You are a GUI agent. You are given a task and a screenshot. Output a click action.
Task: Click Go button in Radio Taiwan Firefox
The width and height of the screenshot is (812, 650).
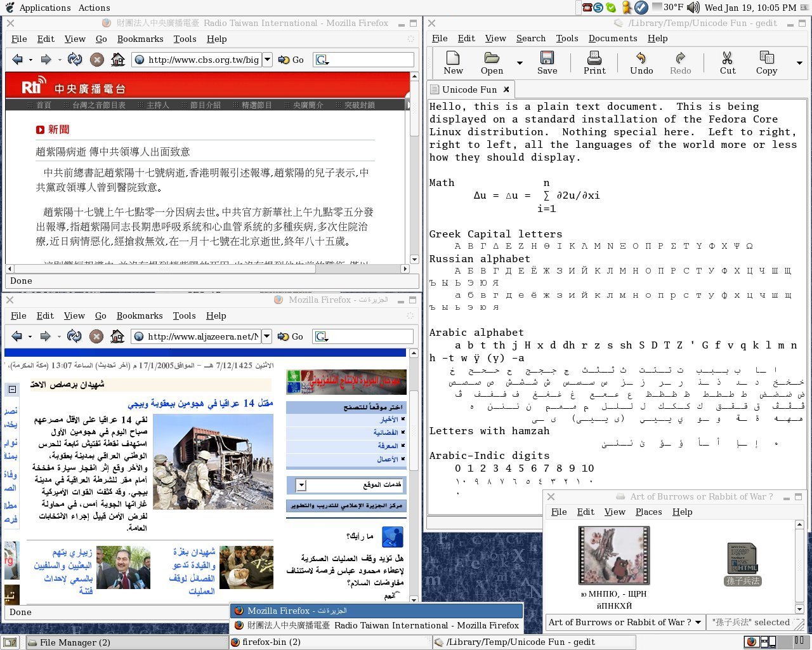[291, 60]
